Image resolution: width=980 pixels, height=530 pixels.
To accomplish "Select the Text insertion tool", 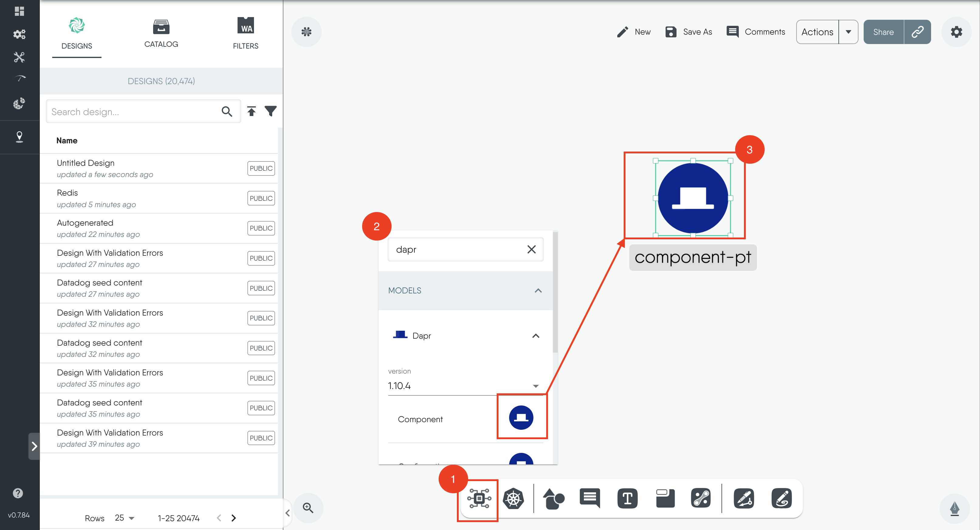I will 627,498.
